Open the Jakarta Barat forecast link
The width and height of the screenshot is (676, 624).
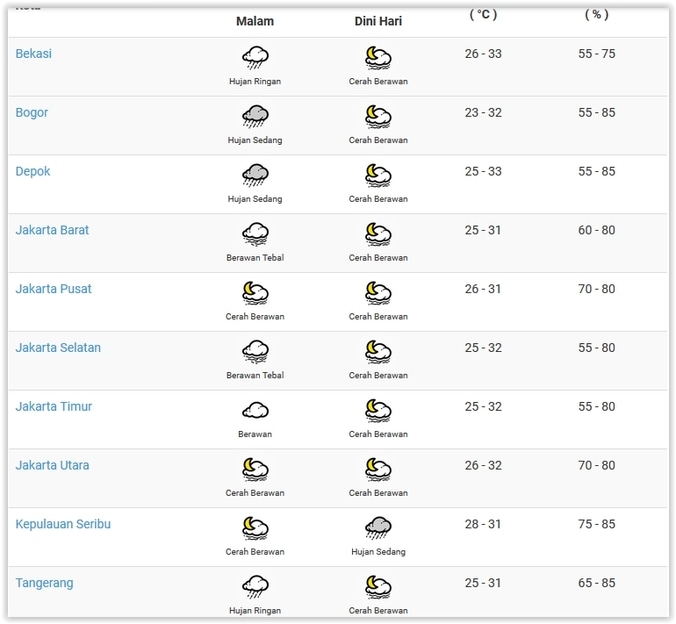(52, 230)
